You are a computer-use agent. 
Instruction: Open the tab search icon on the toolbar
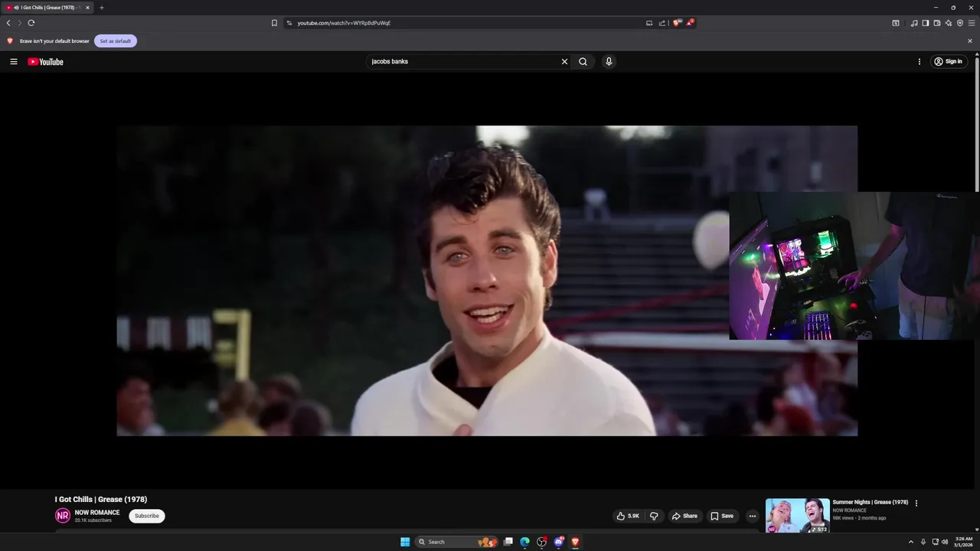(896, 23)
